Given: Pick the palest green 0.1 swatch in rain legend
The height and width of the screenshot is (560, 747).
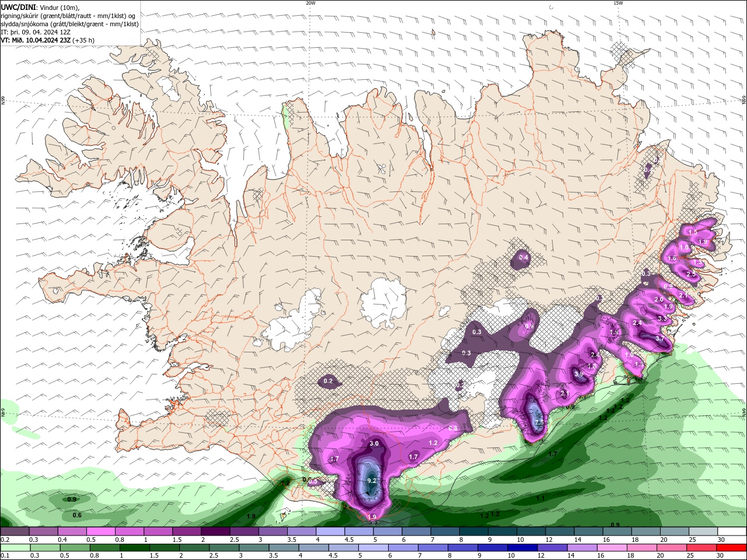Looking at the screenshot, I should pyautogui.click(x=15, y=548).
